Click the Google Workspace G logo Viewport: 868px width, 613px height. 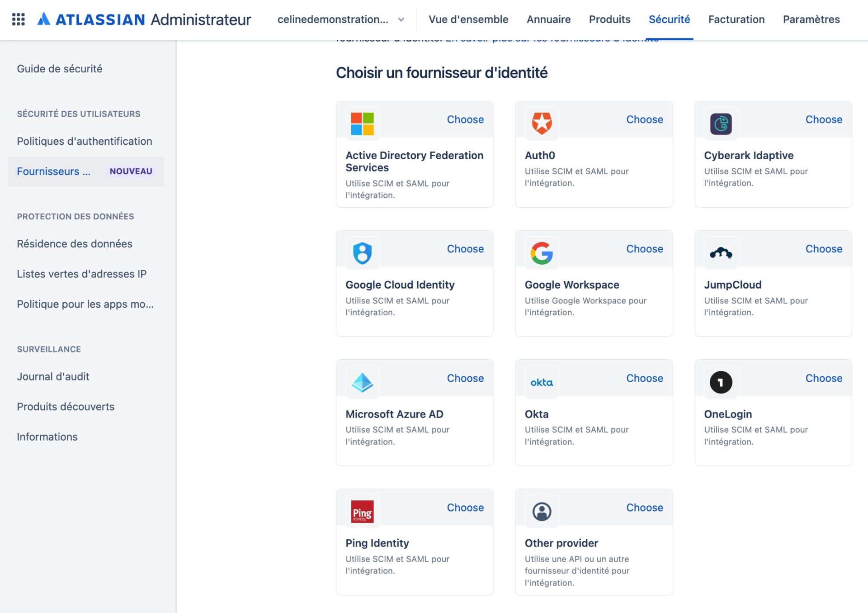[x=542, y=253]
